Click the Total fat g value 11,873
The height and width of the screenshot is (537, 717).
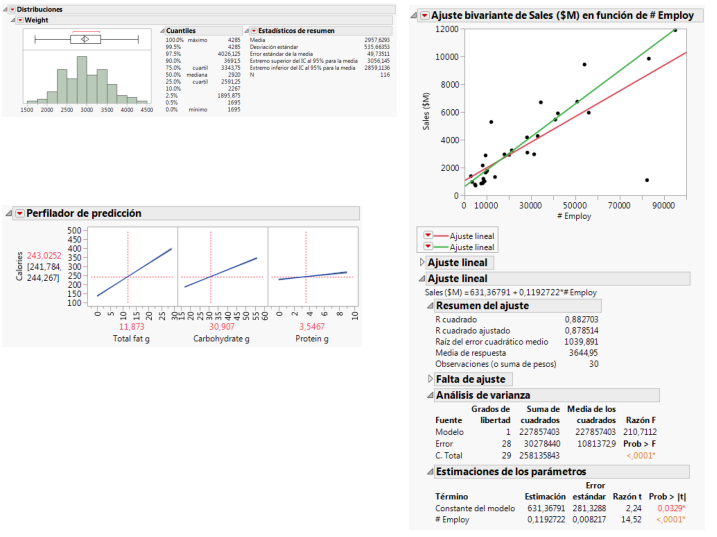pos(132,327)
